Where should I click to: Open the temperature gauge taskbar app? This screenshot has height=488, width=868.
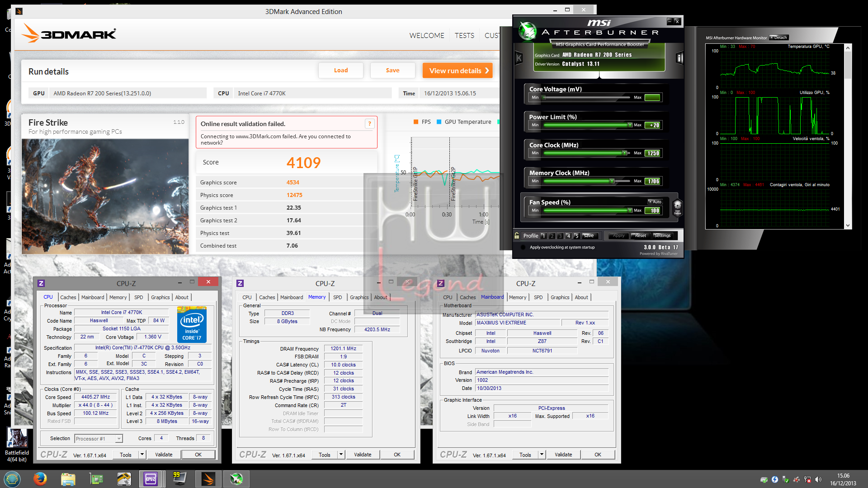click(x=124, y=479)
